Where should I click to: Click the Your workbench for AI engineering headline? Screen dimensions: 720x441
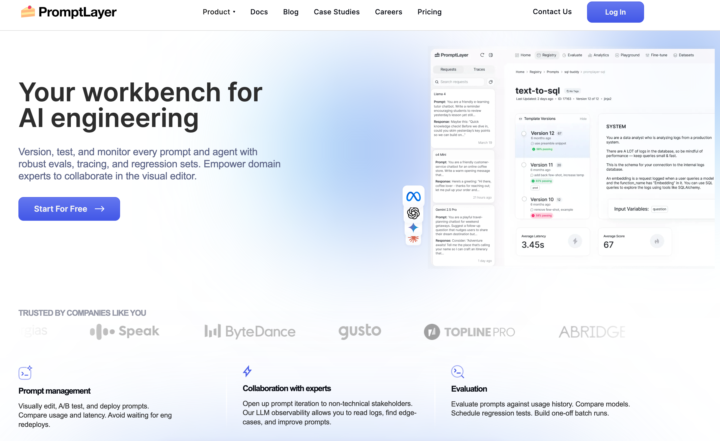tap(141, 105)
